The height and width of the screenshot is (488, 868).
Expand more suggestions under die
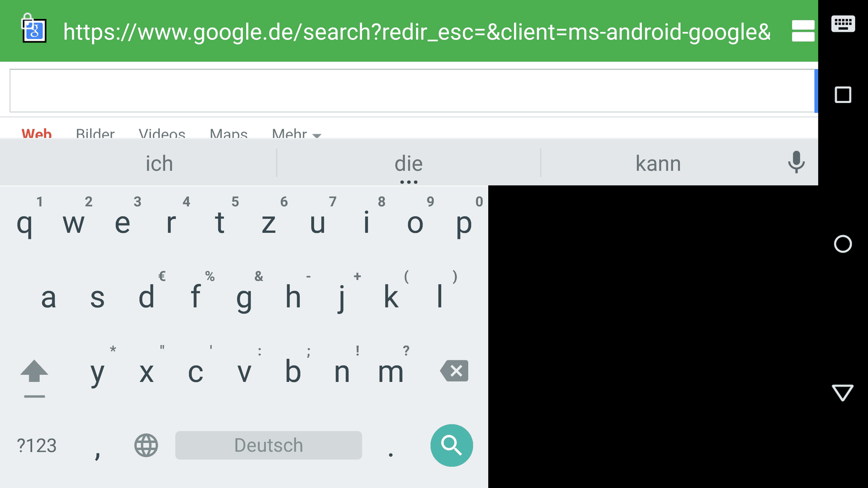[x=409, y=182]
